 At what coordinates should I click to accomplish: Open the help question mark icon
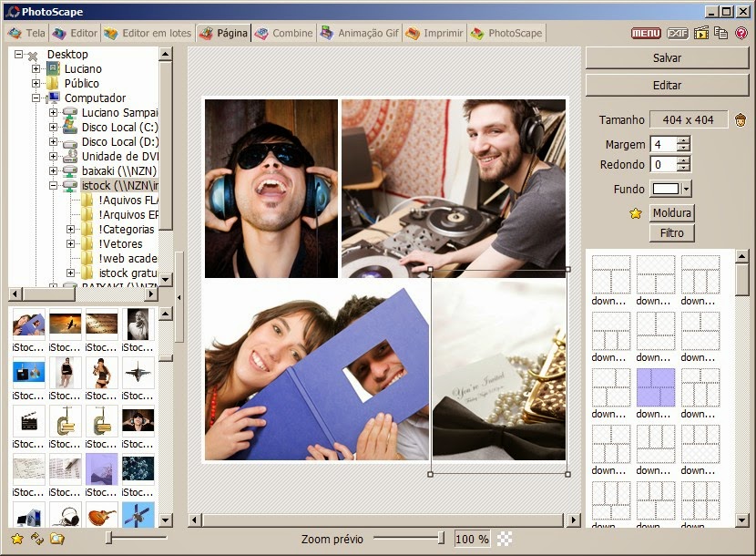[x=741, y=33]
